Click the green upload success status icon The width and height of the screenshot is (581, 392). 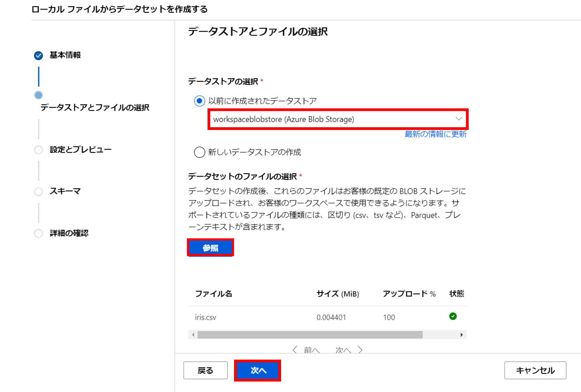(x=453, y=316)
